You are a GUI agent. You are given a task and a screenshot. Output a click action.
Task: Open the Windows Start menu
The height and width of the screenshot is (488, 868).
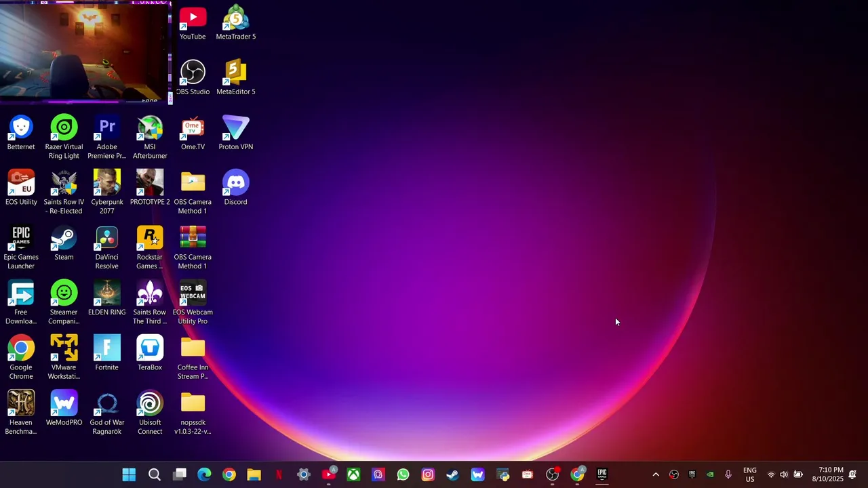pos(129,474)
